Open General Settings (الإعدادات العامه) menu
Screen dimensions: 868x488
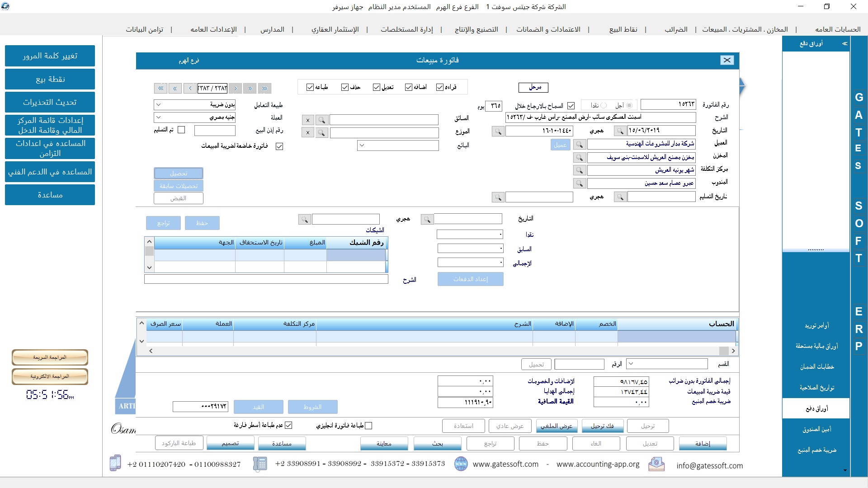point(213,29)
